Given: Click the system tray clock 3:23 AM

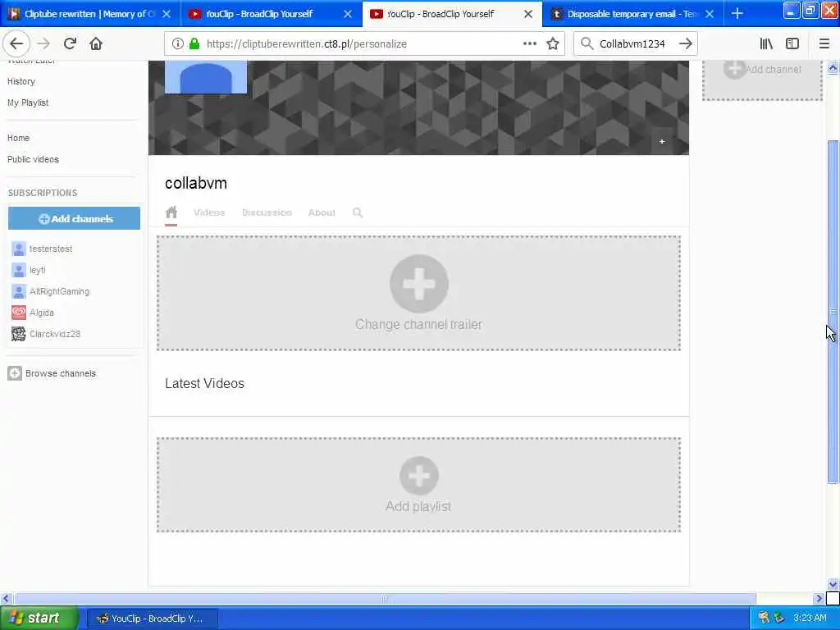Looking at the screenshot, I should (x=810, y=619).
